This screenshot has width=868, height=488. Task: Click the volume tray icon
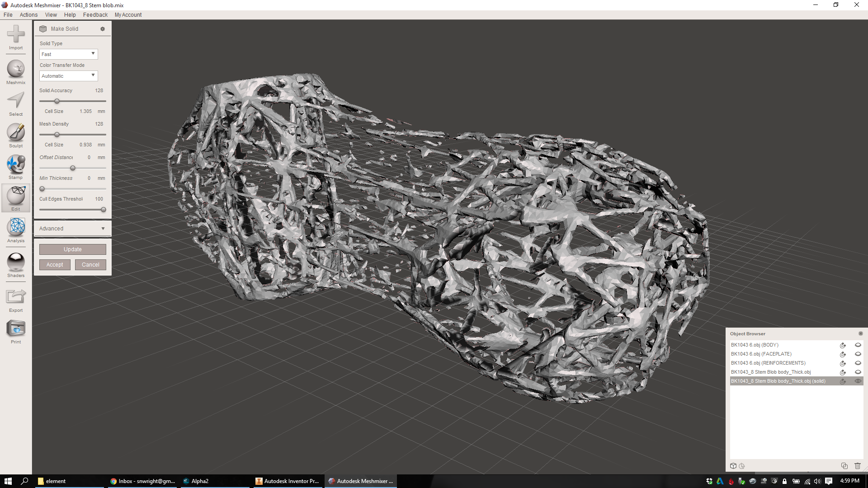[817, 481]
